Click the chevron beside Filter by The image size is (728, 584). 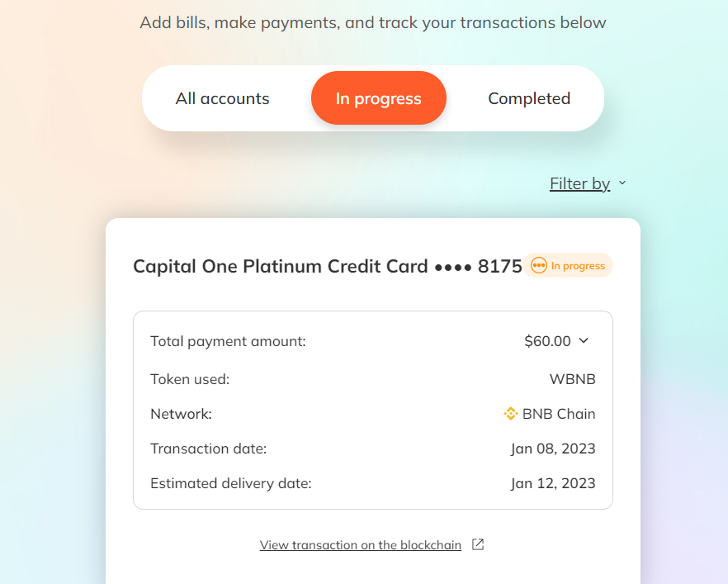(622, 183)
